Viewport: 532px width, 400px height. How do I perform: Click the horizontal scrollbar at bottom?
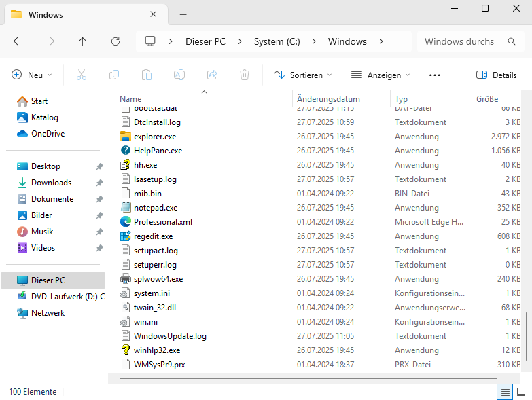(308, 378)
